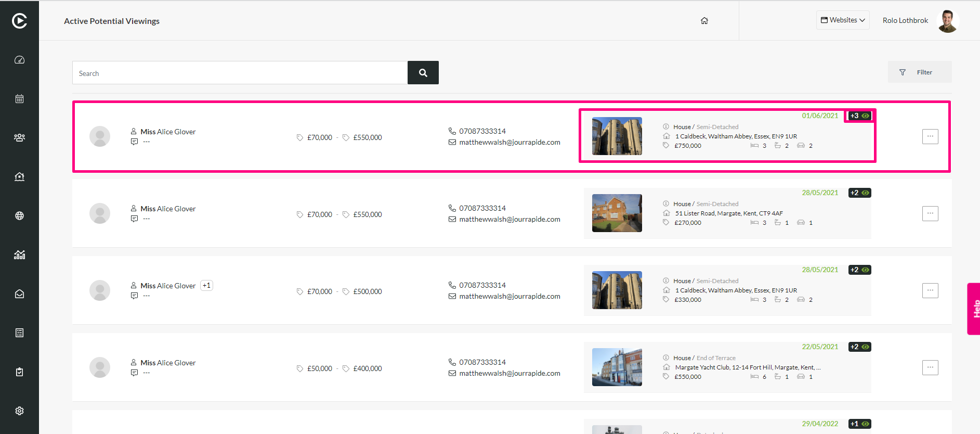Screen dimensions: 980x434
Task: Open the property house icon in sidebar
Action: (19, 177)
